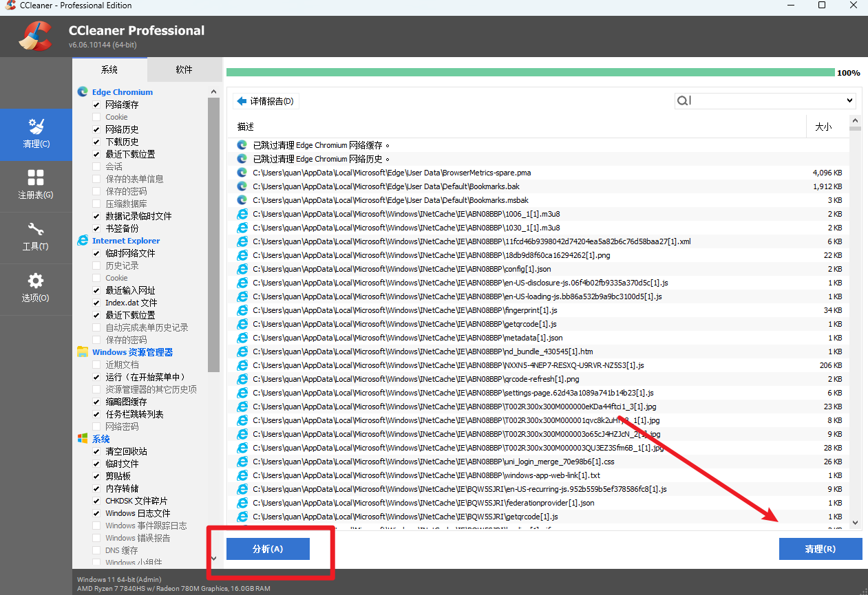Screen dimensions: 868x595
Task: Click the 清理(R) clean button
Action: point(821,549)
